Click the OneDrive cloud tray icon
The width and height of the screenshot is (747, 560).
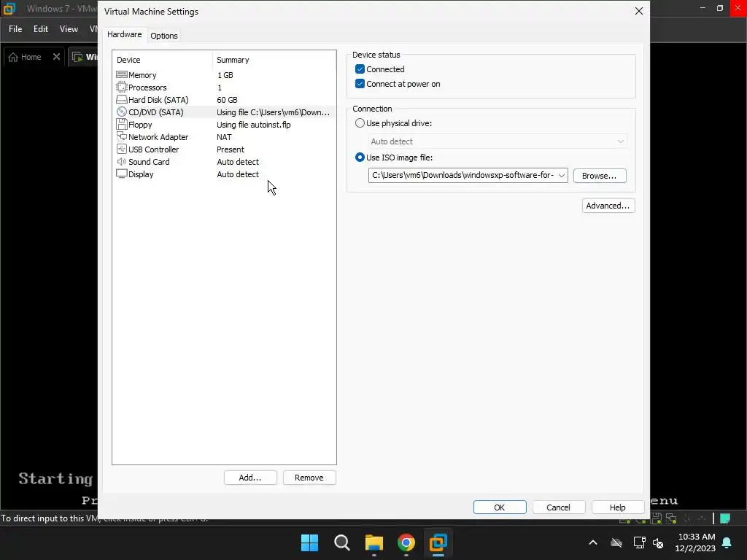click(x=616, y=542)
